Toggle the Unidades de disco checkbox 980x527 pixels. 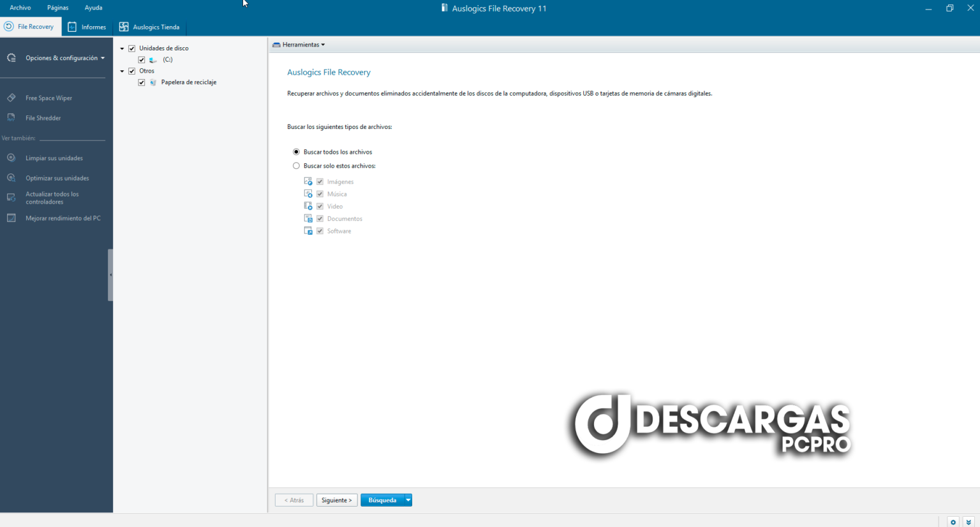[x=132, y=48]
